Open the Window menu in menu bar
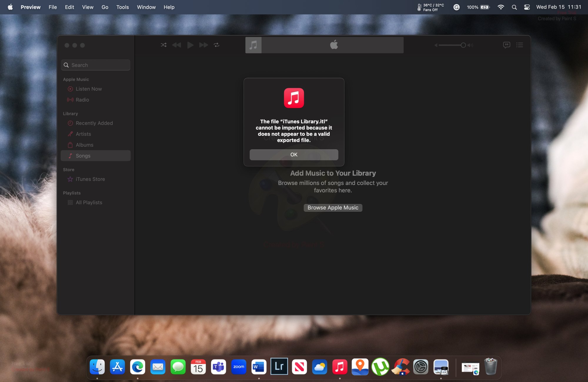Screen dimensions: 588x382 click(x=146, y=7)
